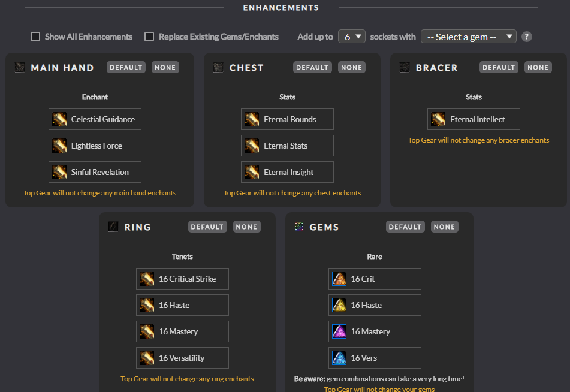Select the Sinful Revelation enchant icon
The width and height of the screenshot is (570, 392).
point(60,172)
